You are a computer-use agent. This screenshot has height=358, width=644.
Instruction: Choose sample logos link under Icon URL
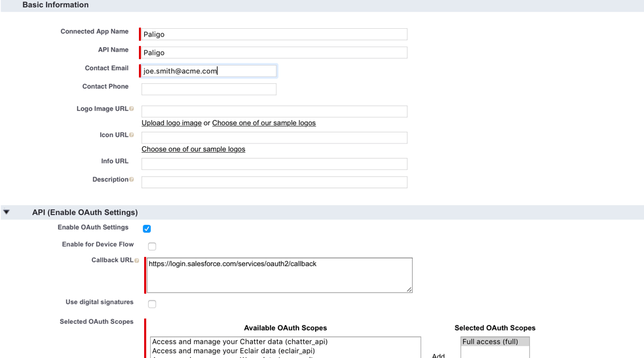(x=193, y=149)
